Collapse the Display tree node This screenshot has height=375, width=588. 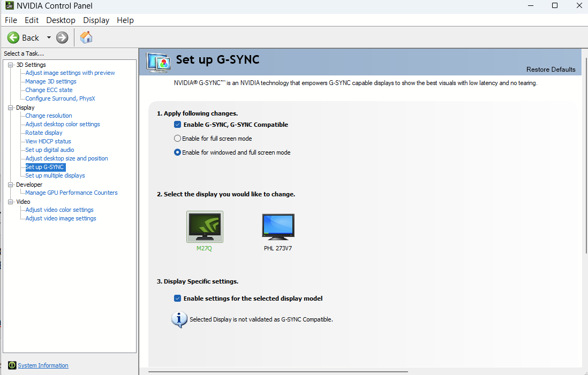pos(10,108)
